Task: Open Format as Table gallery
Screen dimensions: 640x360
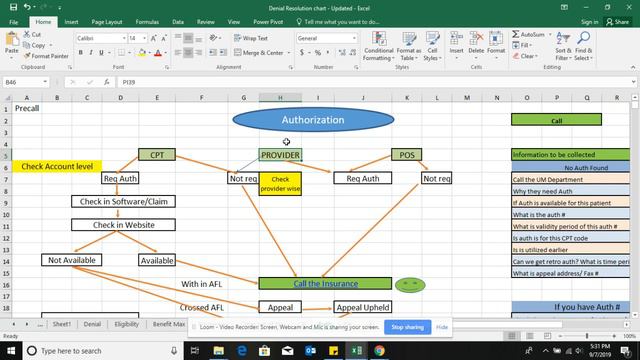Action: pyautogui.click(x=409, y=46)
